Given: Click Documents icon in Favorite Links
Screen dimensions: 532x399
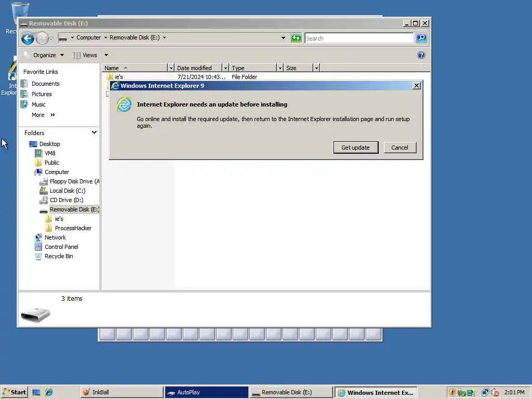Looking at the screenshot, I should tap(24, 84).
